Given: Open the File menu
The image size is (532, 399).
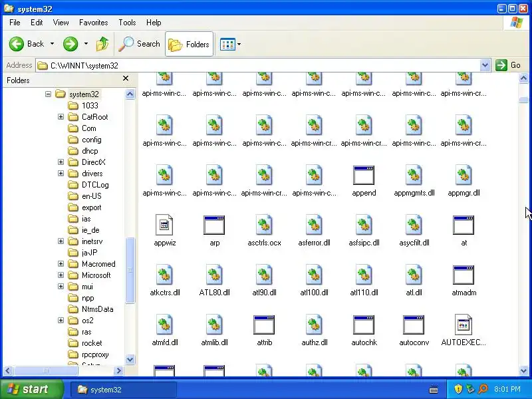Looking at the screenshot, I should tap(15, 23).
